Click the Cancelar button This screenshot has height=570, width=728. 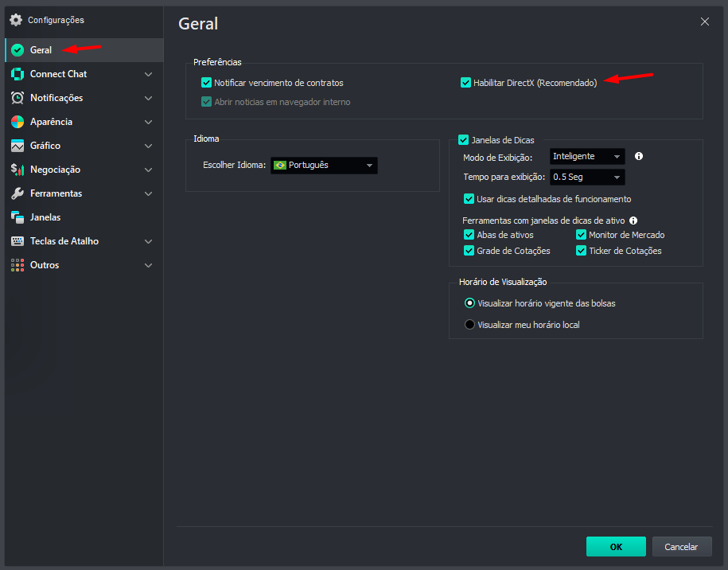pos(682,547)
